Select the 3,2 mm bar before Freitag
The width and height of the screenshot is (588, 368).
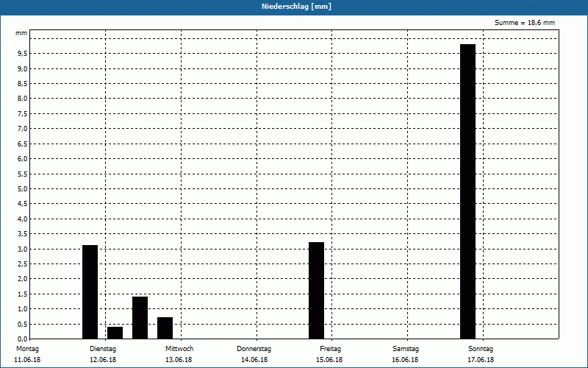point(317,291)
